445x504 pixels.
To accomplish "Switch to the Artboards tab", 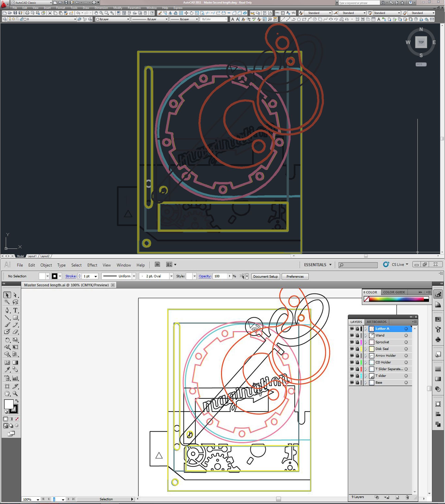I will 376,322.
